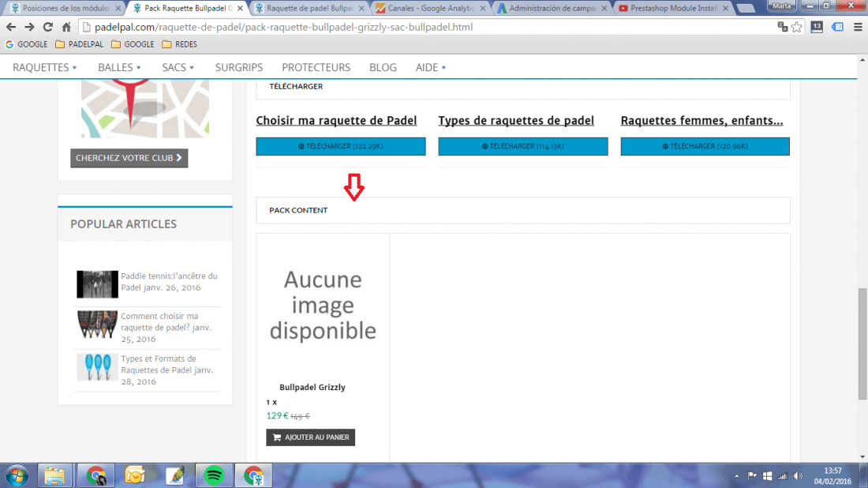Click the Aucune image disponible placeholder
Image resolution: width=868 pixels, height=488 pixels.
click(323, 305)
